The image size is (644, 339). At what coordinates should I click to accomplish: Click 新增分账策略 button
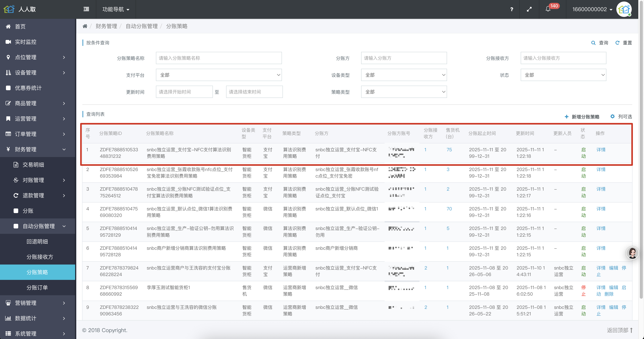pyautogui.click(x=582, y=117)
